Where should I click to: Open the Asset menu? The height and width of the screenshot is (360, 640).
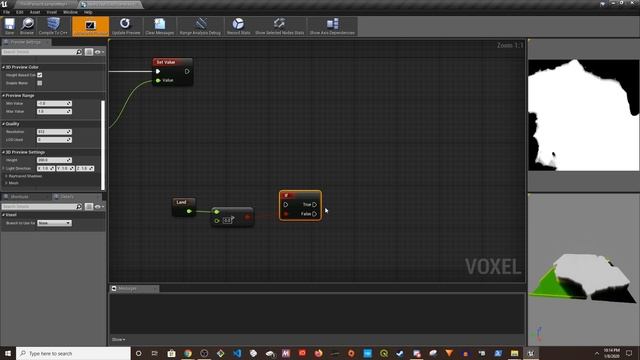[35, 12]
